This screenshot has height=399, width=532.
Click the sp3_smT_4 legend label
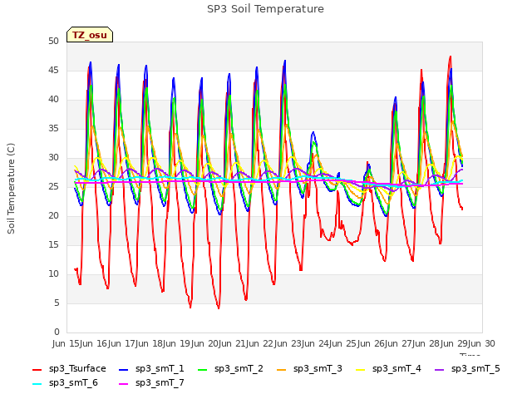(397, 368)
